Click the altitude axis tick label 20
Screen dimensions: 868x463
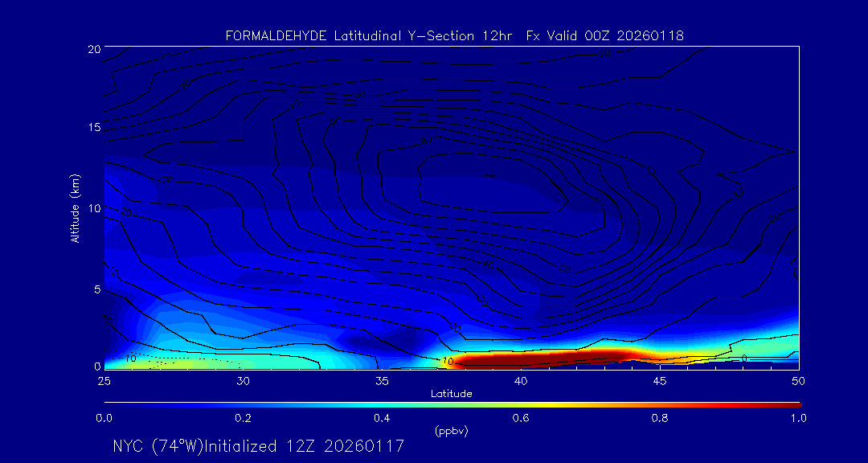pos(93,48)
